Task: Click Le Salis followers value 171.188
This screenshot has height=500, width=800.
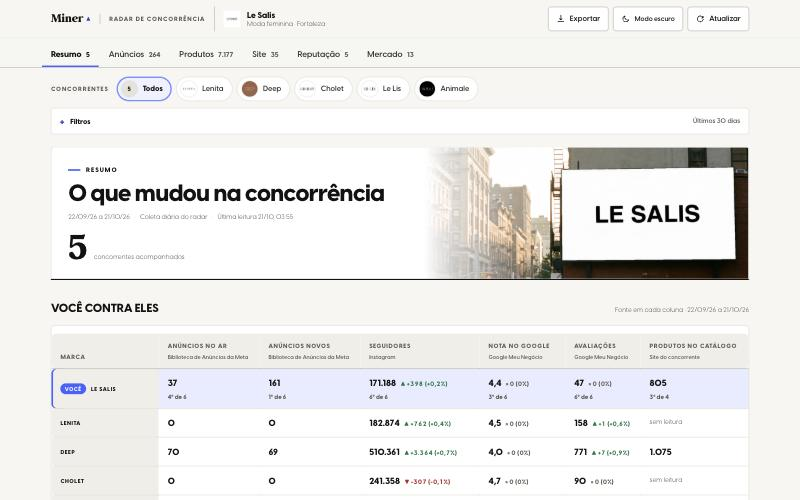Action: [382, 383]
